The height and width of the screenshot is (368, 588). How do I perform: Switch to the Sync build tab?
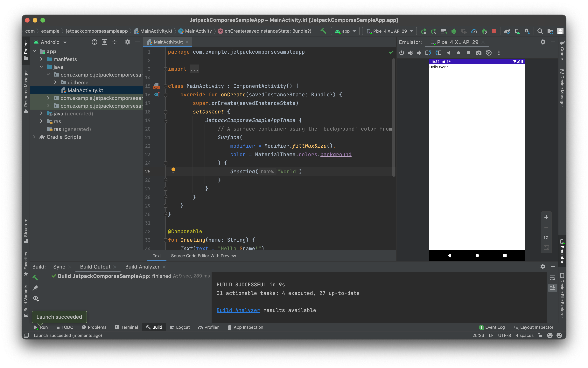click(x=59, y=267)
